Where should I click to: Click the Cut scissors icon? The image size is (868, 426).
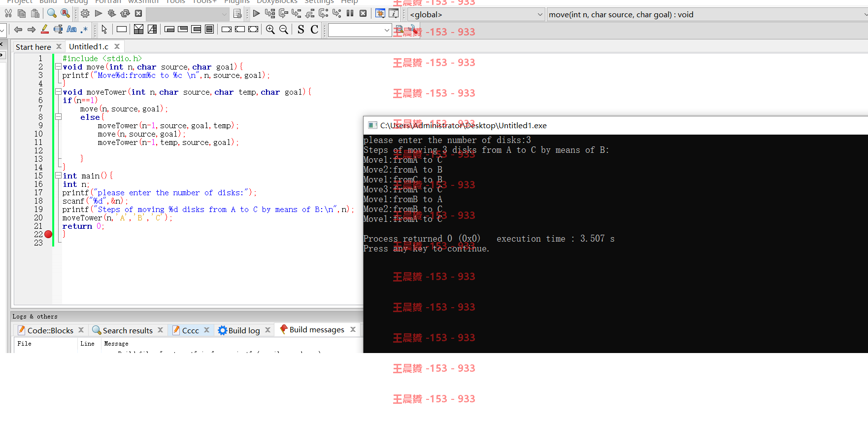click(x=8, y=13)
